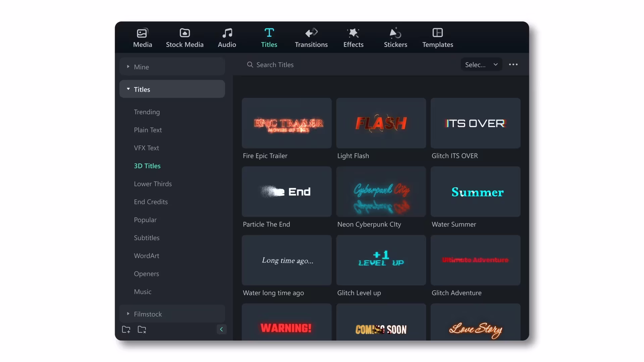Open the three-dot more options menu
Image resolution: width=644 pixels, height=362 pixels.
(513, 64)
